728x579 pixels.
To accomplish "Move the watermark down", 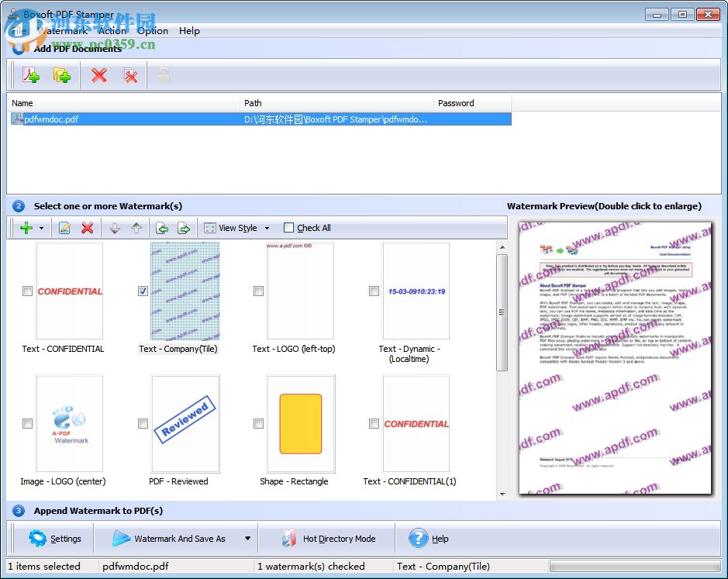I will tap(115, 228).
